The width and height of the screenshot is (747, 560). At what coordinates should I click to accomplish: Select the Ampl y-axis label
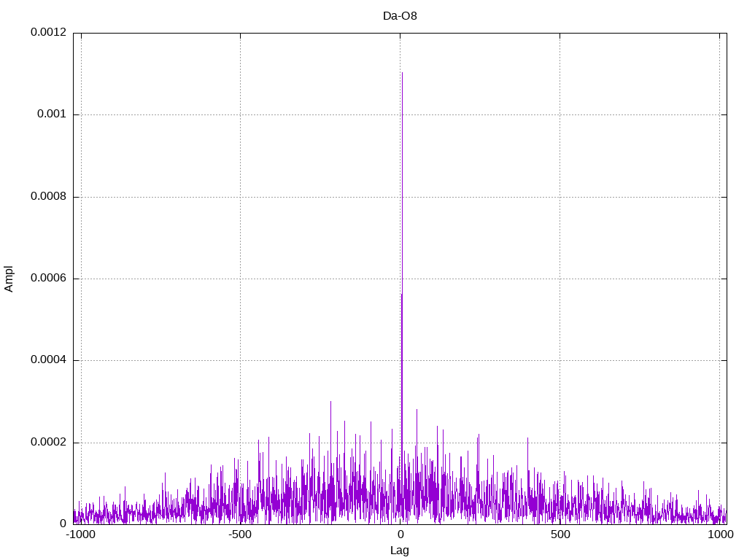[9, 279]
